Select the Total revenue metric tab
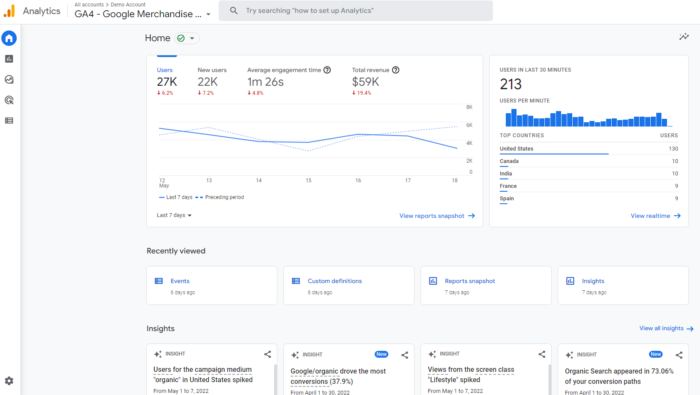 (x=375, y=81)
